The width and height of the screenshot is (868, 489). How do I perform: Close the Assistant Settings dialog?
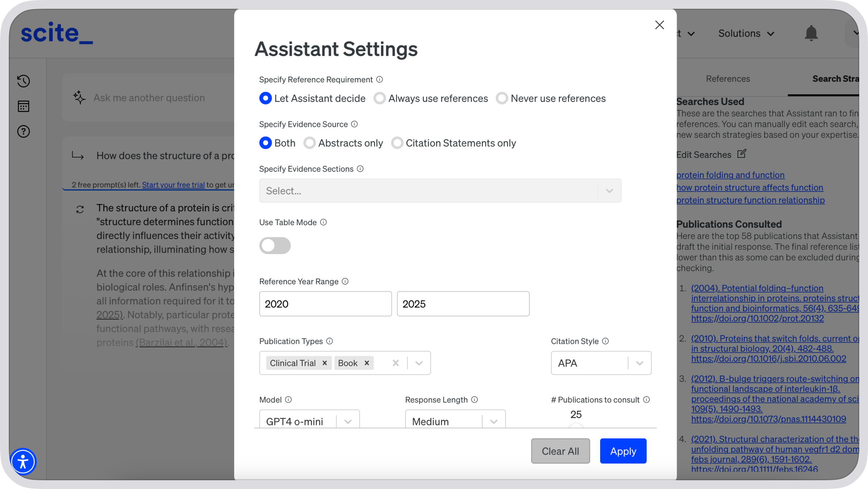[x=659, y=25]
